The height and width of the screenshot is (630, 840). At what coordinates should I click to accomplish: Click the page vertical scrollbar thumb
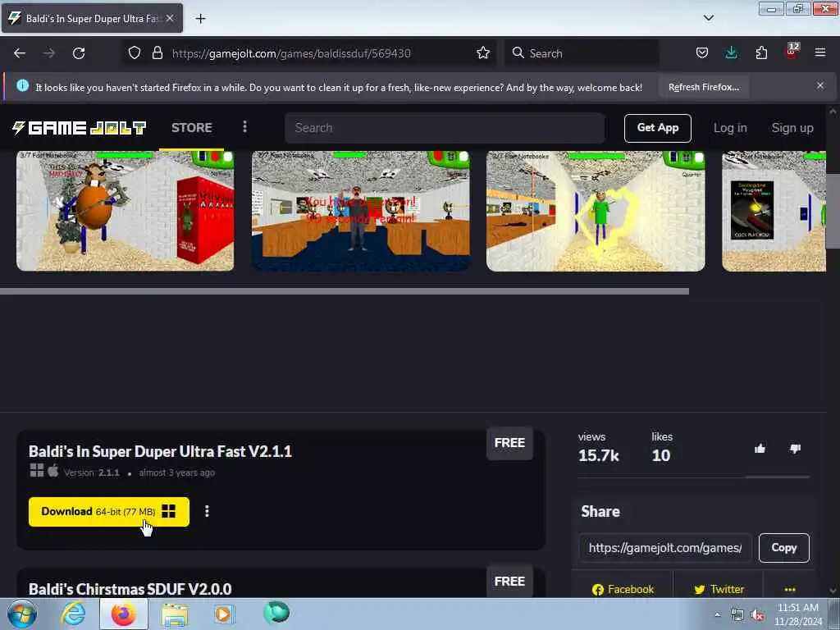(x=833, y=211)
